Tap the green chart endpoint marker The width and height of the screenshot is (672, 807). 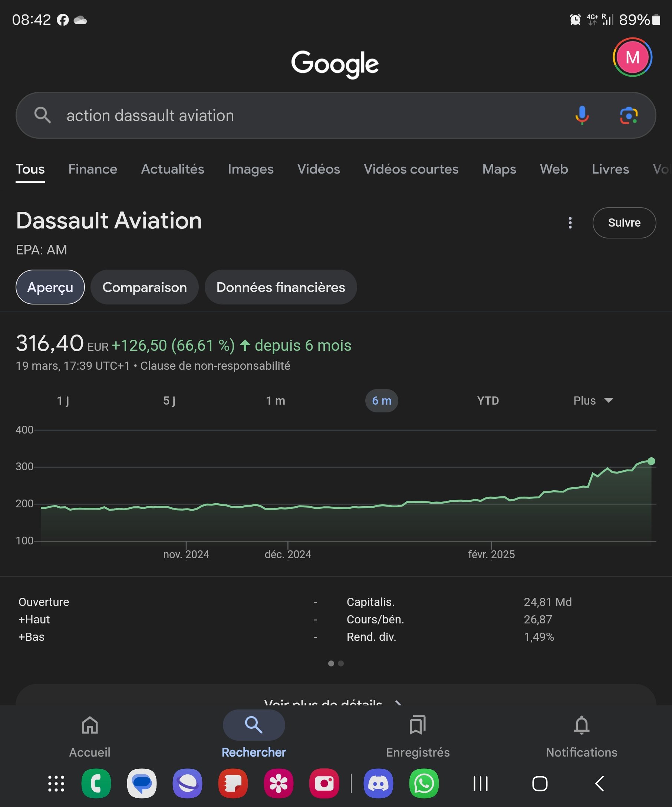[x=651, y=461]
